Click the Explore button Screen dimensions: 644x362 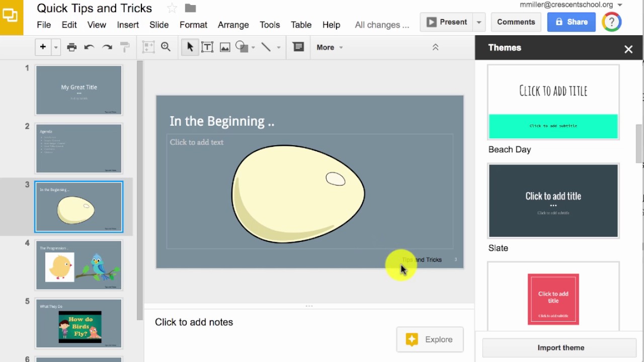click(x=430, y=339)
